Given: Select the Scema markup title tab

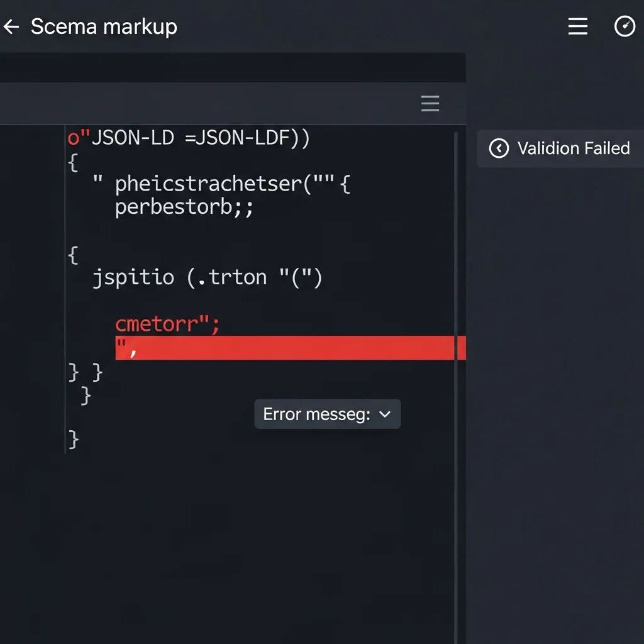Looking at the screenshot, I should (x=104, y=26).
